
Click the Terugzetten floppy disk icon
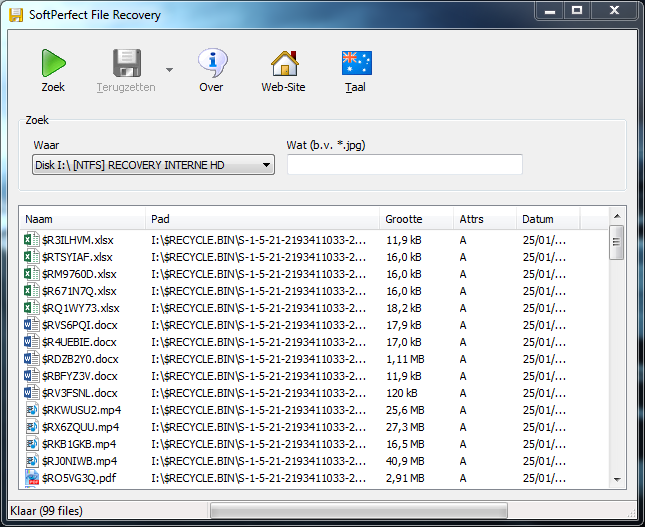[x=127, y=63]
